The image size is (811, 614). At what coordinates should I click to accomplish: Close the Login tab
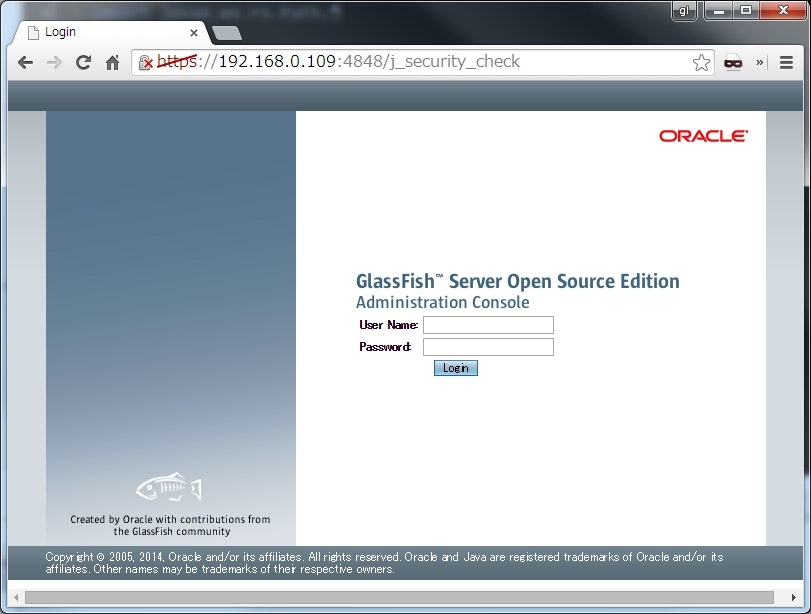coord(194,33)
